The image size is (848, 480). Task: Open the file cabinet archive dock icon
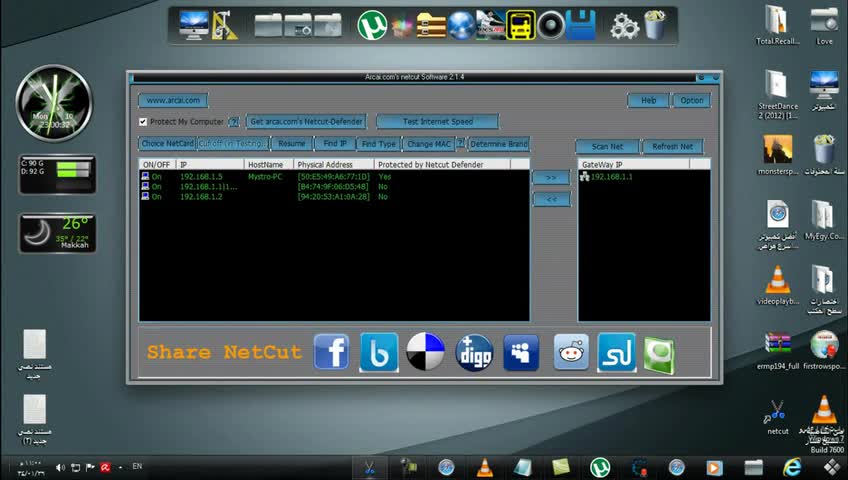point(431,26)
